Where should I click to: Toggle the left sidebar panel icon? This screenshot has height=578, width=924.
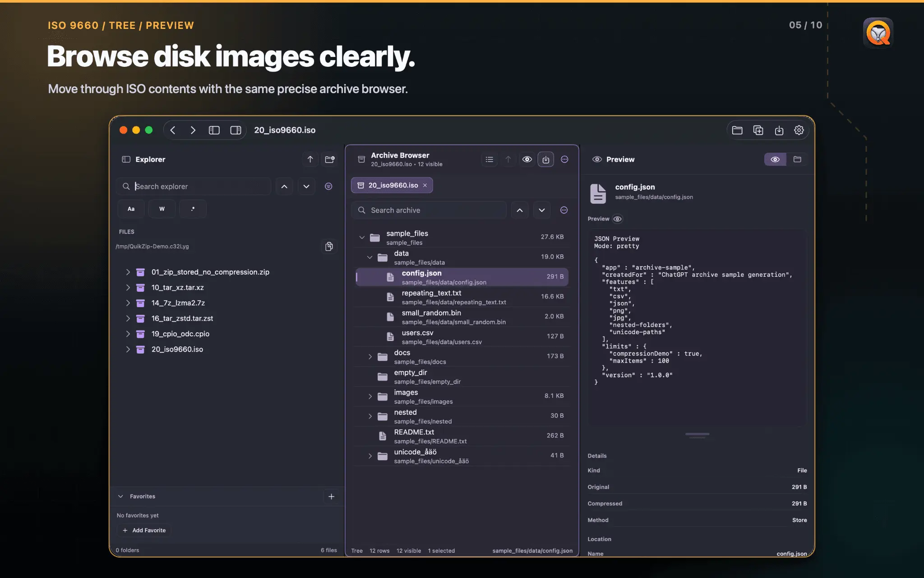tap(214, 130)
